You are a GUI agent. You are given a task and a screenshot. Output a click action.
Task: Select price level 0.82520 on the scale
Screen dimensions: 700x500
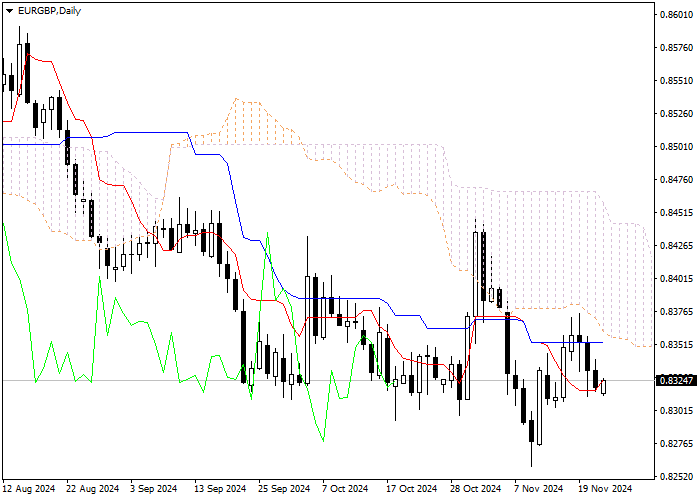[x=677, y=477]
